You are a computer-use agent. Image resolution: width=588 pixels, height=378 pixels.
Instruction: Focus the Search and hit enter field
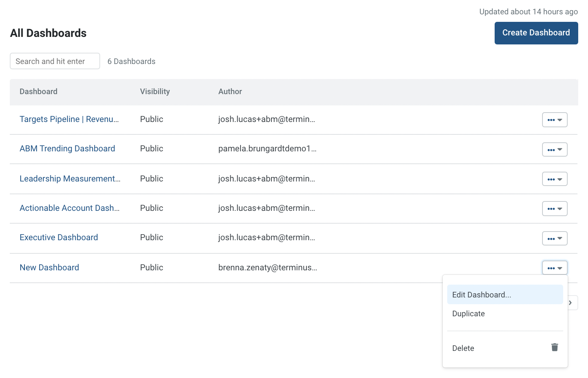[55, 61]
